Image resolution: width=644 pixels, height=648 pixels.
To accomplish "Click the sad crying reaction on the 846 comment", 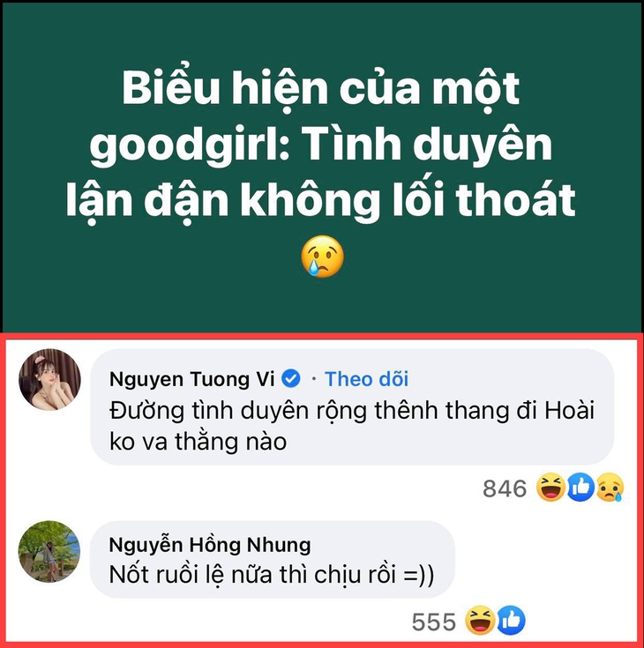I will (610, 488).
